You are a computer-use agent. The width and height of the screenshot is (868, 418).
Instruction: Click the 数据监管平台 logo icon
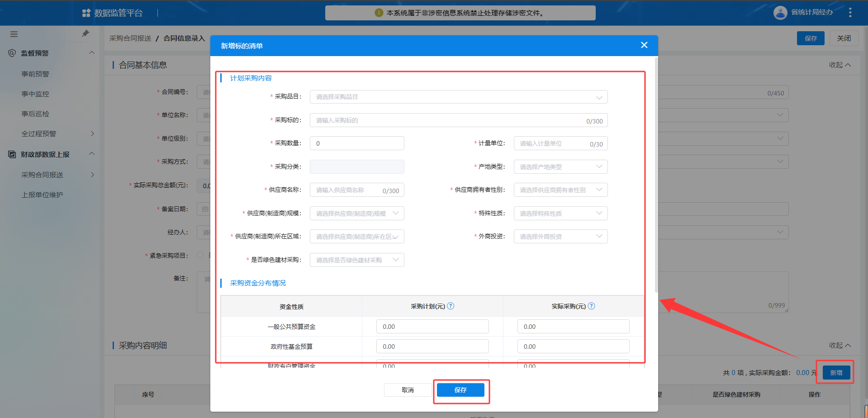(x=86, y=13)
